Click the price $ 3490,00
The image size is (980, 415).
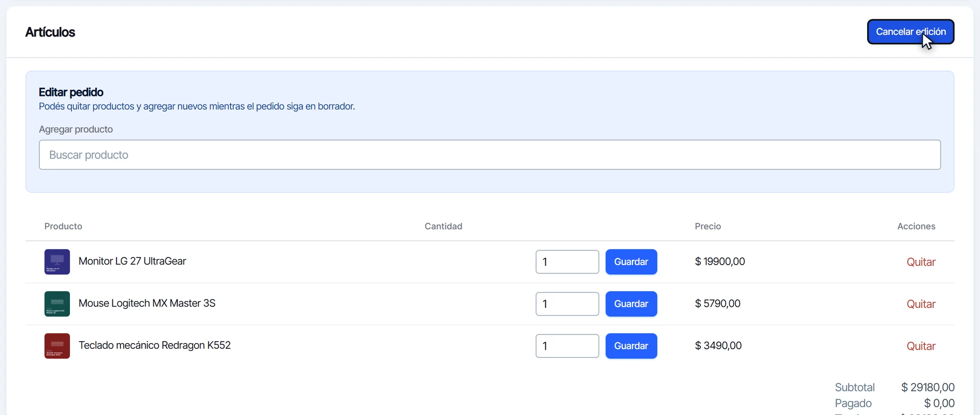[718, 346]
